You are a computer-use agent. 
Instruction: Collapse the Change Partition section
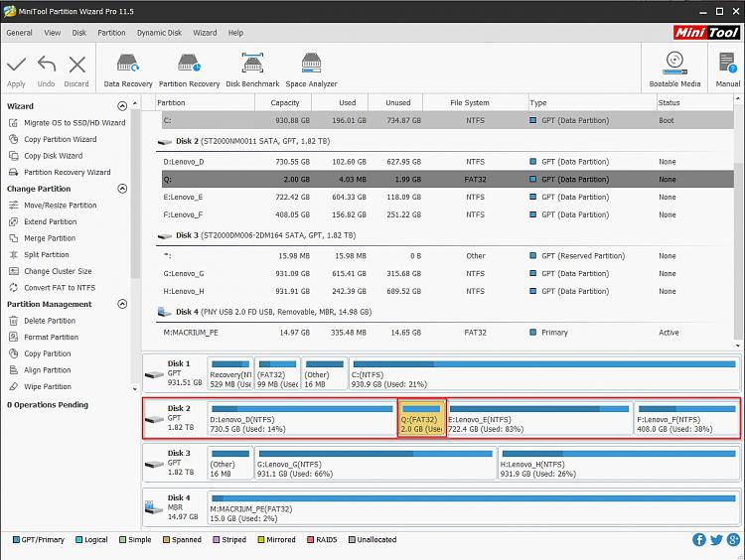[x=122, y=189]
